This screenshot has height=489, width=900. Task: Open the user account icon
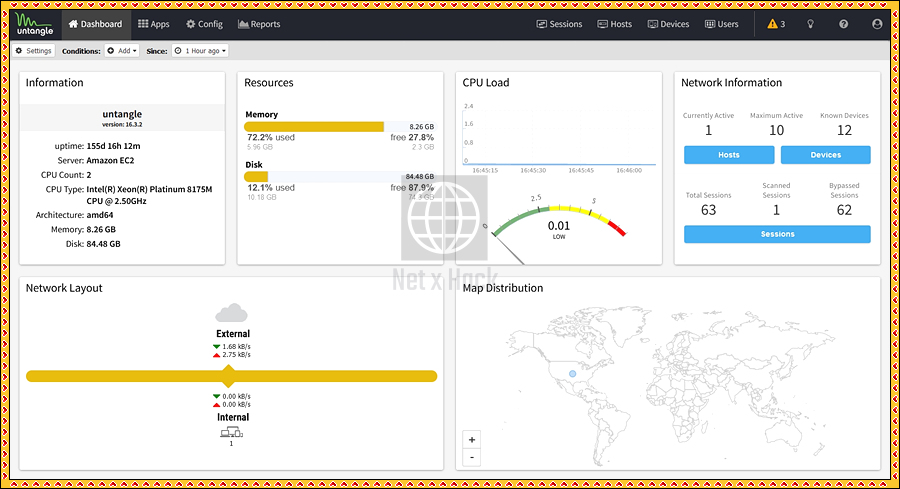(x=877, y=24)
